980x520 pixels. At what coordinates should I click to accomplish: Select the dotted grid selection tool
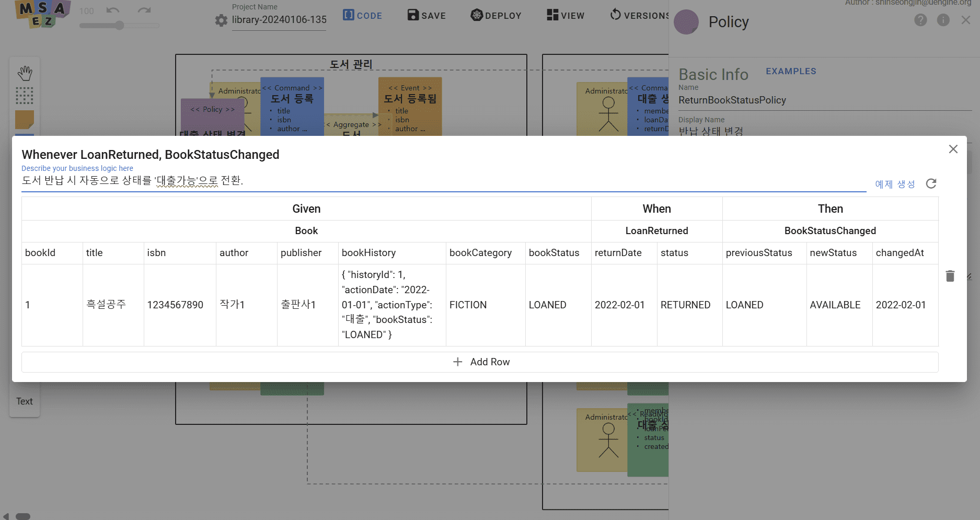pos(25,96)
